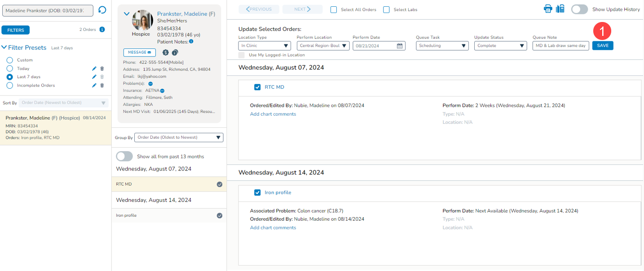Open the Update Status dropdown
The image size is (644, 271).
point(500,46)
